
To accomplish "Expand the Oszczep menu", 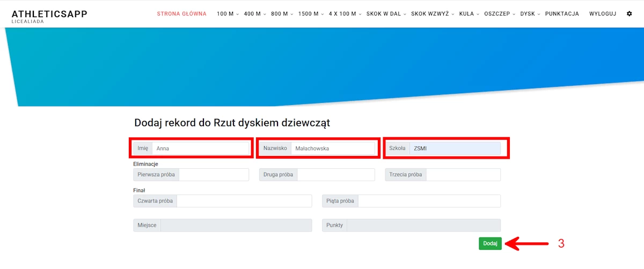I will pos(500,14).
